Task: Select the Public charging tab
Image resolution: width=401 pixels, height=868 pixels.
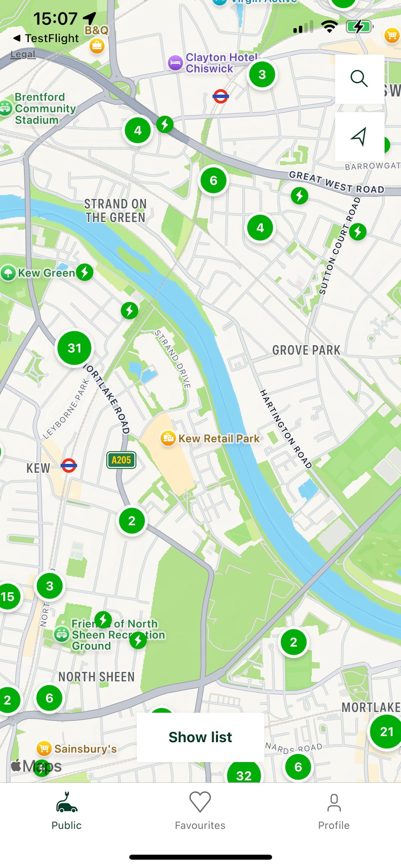Action: (x=67, y=811)
